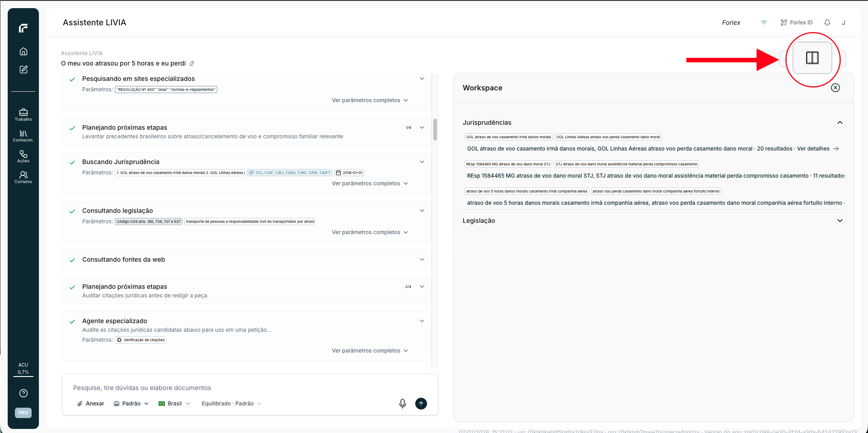Open the Equilibrado · Padrão mode dropdown
Screen dimensions: 868x433
(x=231, y=404)
